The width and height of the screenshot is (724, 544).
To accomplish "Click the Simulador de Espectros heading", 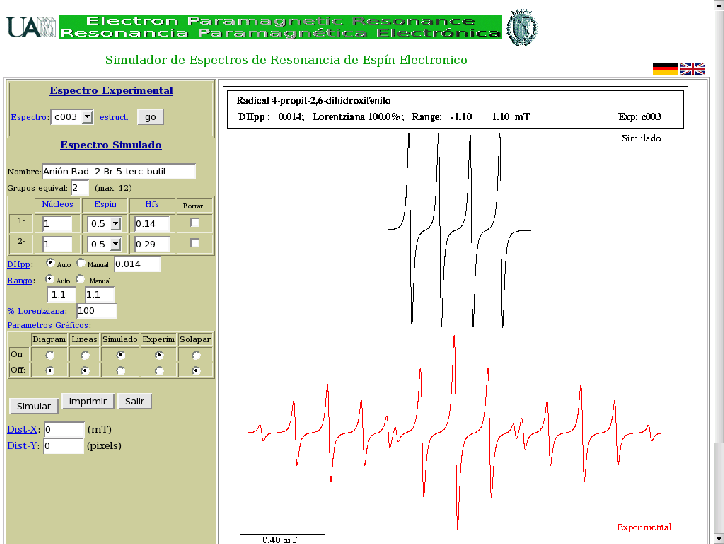I will 286,60.
